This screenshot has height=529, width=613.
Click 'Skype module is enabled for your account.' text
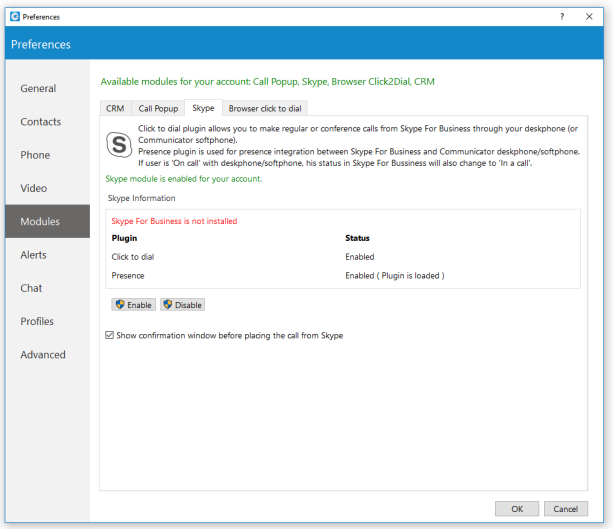click(184, 179)
